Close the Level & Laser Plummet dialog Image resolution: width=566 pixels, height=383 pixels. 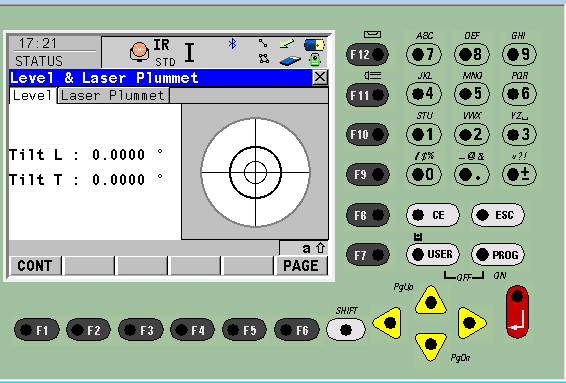320,77
